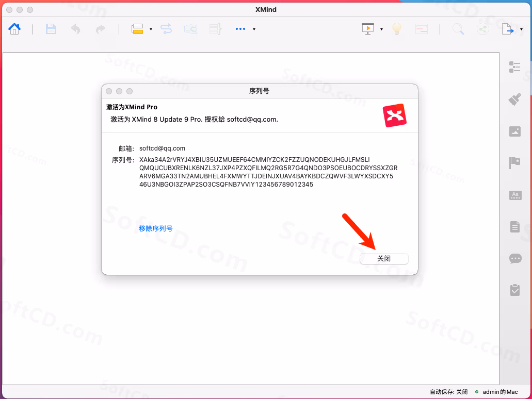This screenshot has height=399, width=532.
Task: Share the mind map
Action: point(483,29)
